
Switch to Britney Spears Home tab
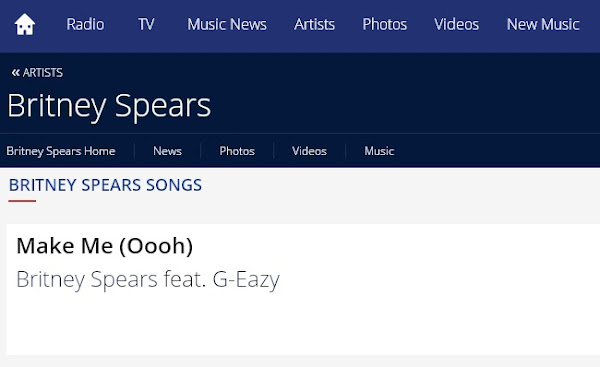pos(61,151)
